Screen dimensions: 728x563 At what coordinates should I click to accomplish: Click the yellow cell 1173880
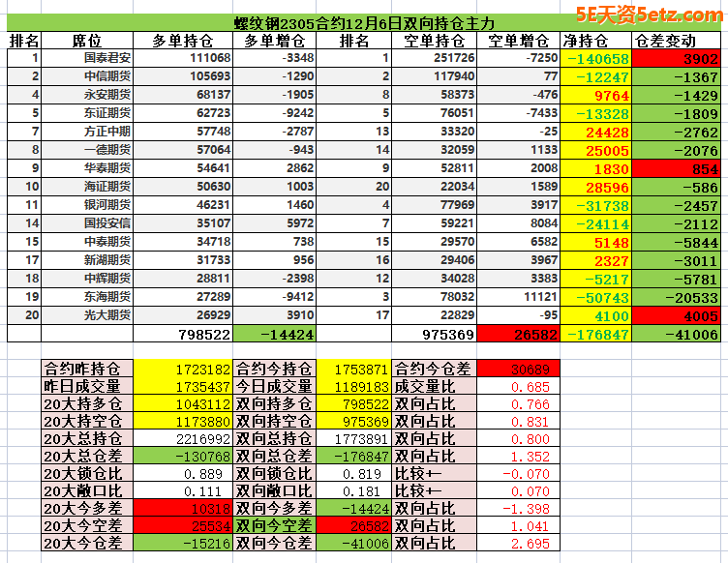tap(182, 421)
